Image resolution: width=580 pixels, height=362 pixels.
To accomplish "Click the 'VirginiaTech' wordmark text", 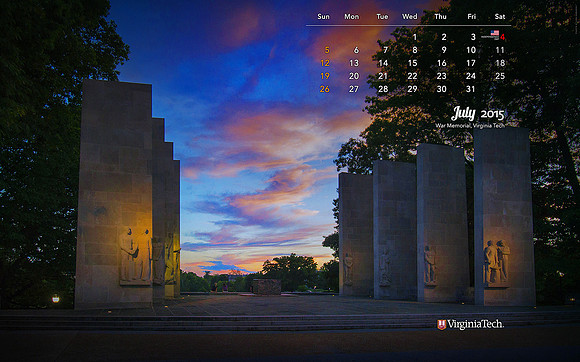I will (x=475, y=324).
